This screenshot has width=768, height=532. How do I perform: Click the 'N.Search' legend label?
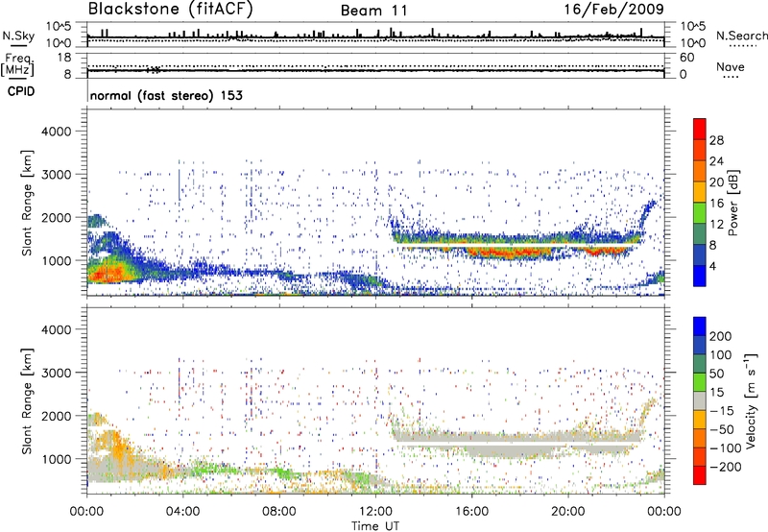[741, 36]
